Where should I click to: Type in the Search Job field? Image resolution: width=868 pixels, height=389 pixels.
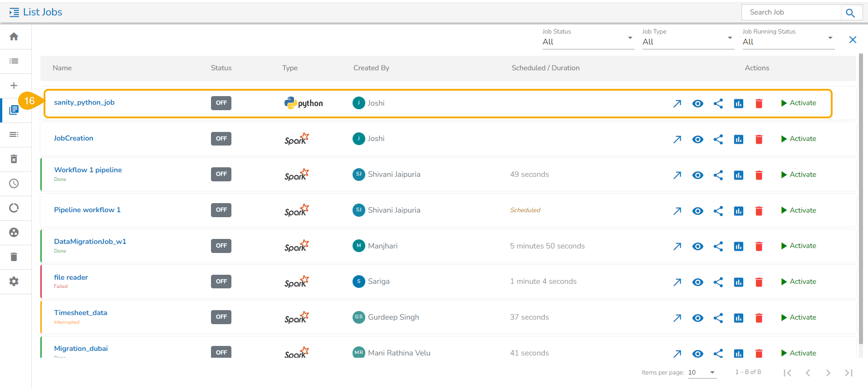[x=790, y=12]
